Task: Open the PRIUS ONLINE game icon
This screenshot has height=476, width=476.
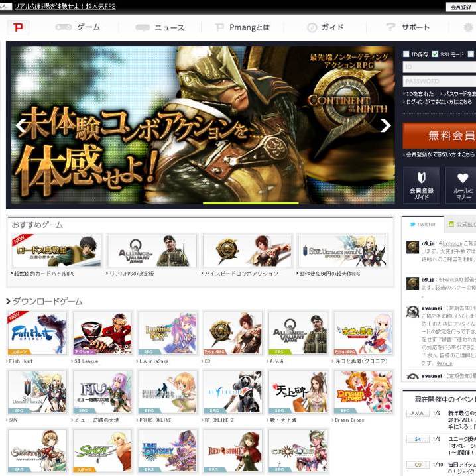Action: tap(168, 392)
